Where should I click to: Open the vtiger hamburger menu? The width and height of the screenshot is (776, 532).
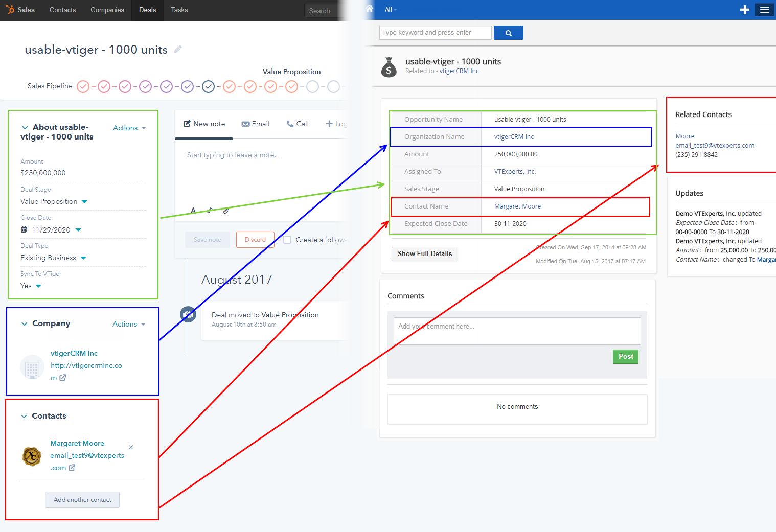(765, 10)
